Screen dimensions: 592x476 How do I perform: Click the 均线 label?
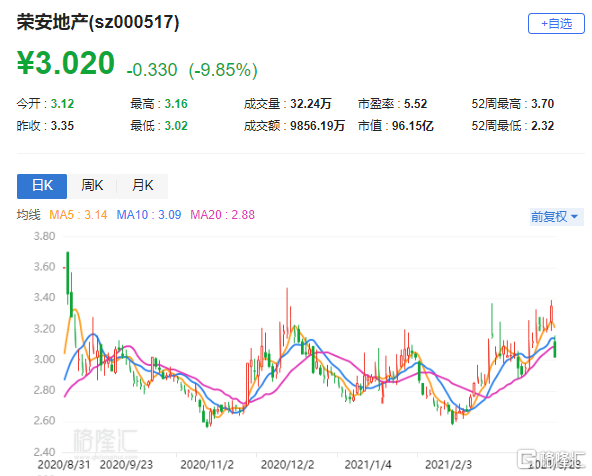[29, 215]
